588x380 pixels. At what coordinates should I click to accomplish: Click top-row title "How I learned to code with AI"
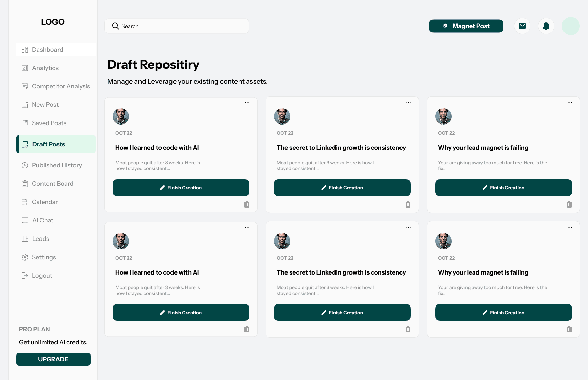coord(157,148)
